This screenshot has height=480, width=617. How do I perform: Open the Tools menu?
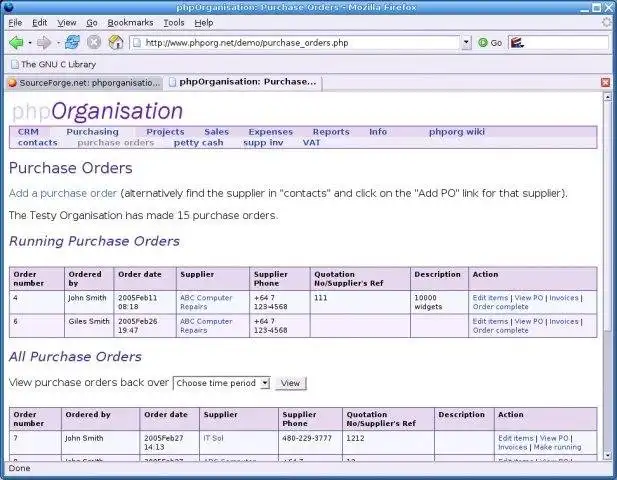[x=174, y=23]
